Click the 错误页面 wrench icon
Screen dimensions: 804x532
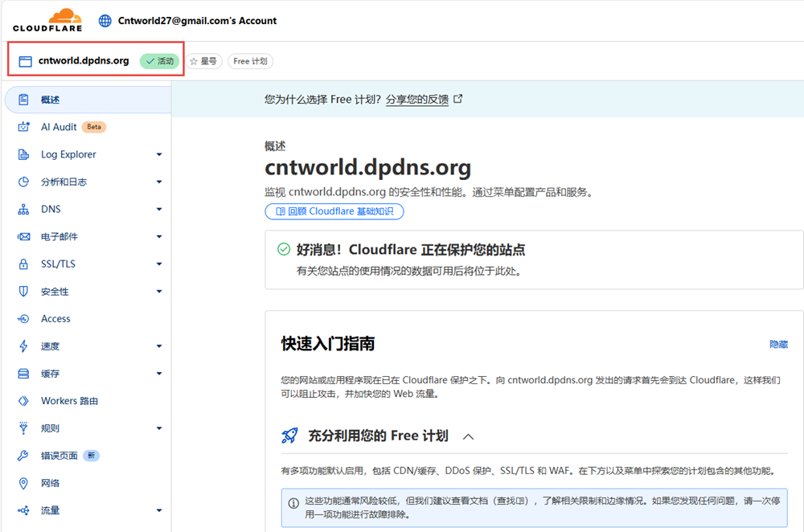coord(23,456)
